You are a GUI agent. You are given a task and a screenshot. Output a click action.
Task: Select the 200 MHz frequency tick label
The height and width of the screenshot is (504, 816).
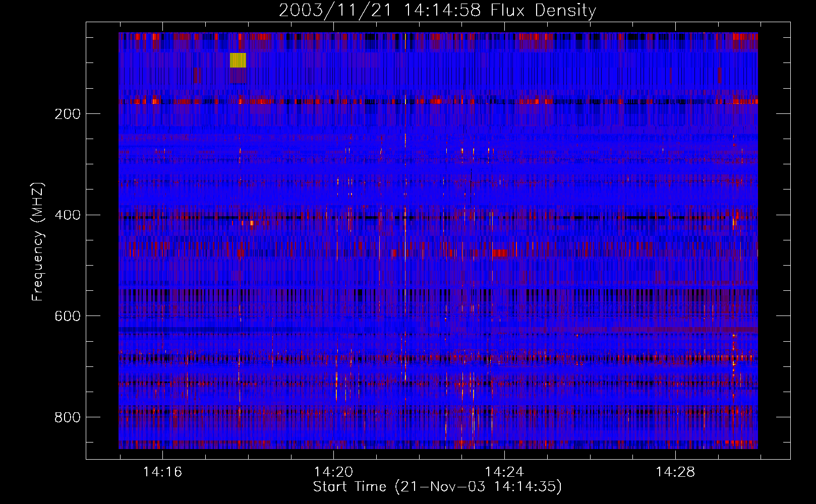point(67,114)
